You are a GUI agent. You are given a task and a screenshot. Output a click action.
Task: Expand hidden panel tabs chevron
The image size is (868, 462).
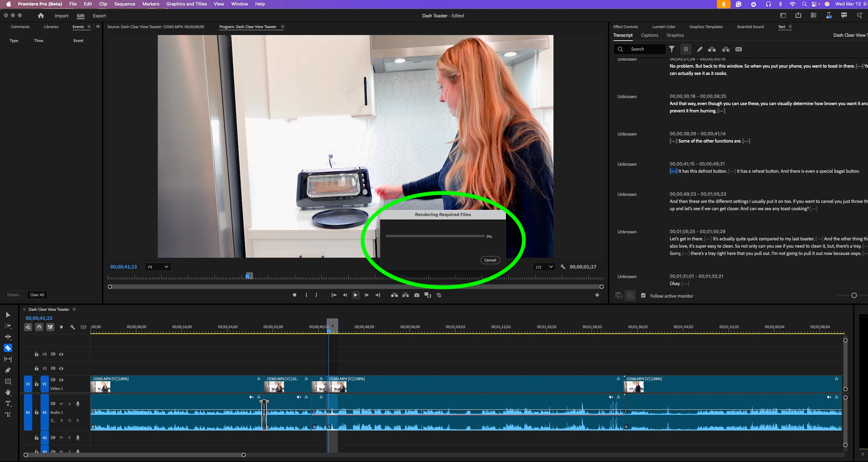pos(98,27)
